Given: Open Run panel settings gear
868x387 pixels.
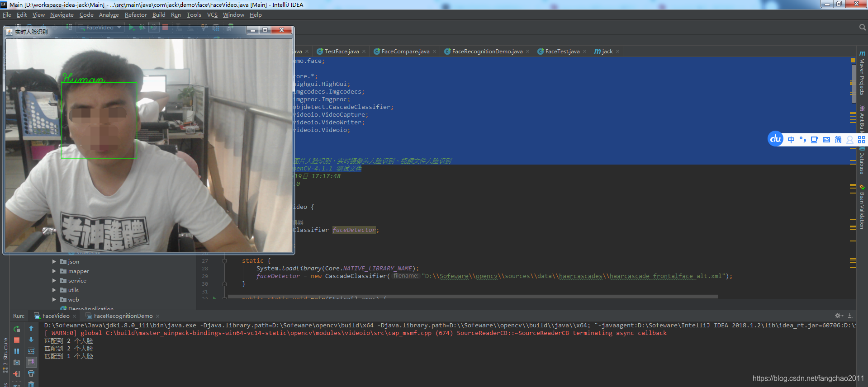Looking at the screenshot, I should 838,316.
